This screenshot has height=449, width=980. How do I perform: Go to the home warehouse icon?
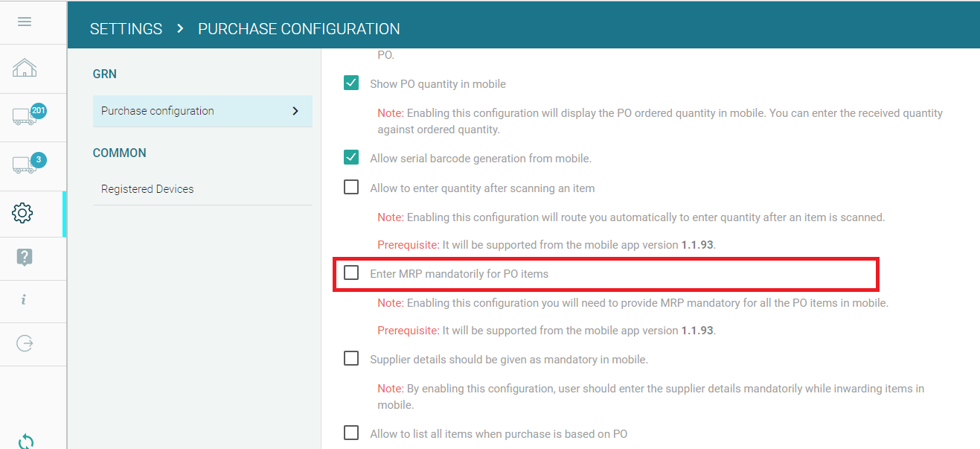pos(25,69)
